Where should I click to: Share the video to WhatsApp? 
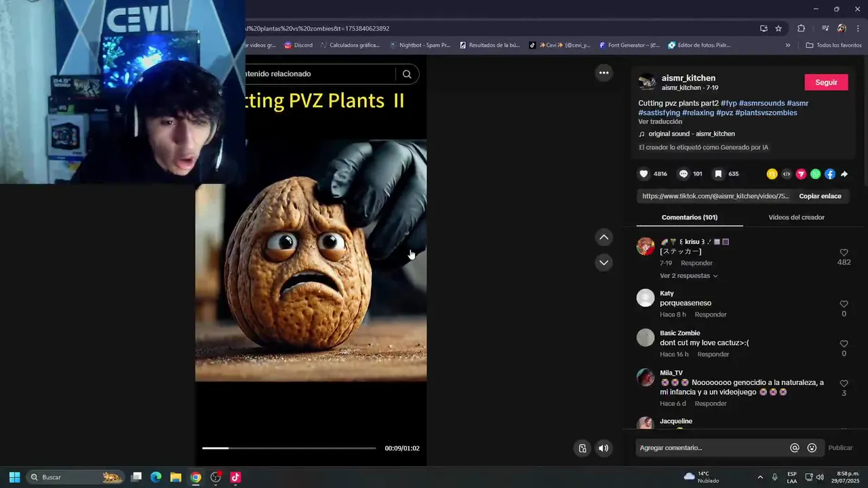[x=815, y=174]
